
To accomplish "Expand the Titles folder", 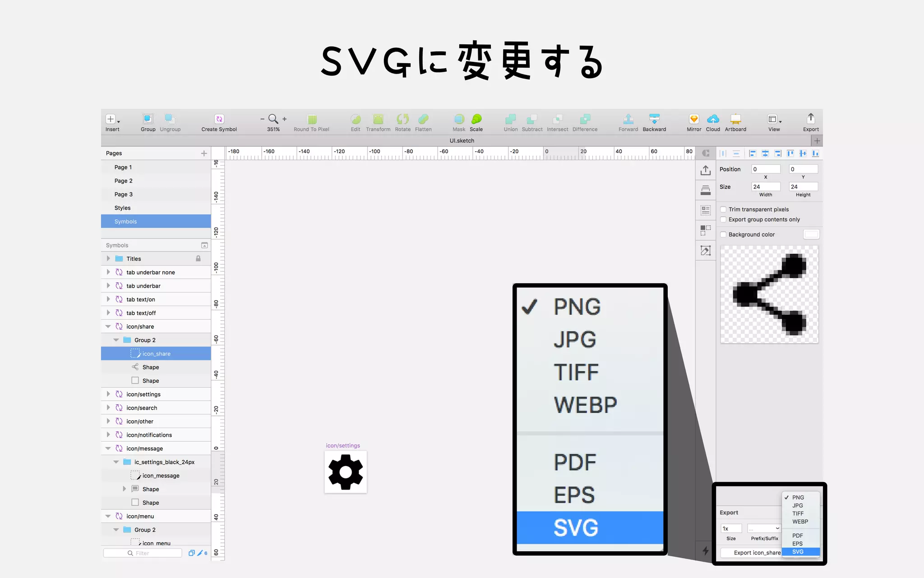I will [108, 258].
